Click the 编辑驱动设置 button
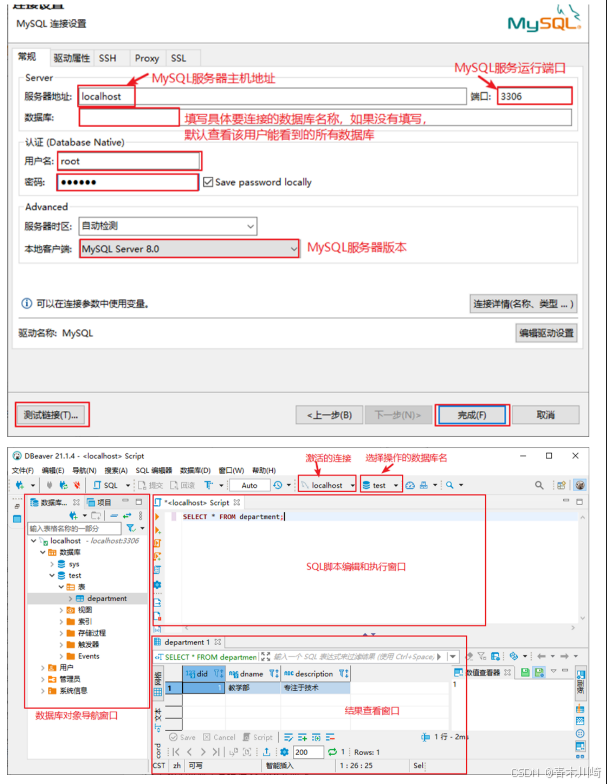This screenshot has height=784, width=607. pos(546,333)
